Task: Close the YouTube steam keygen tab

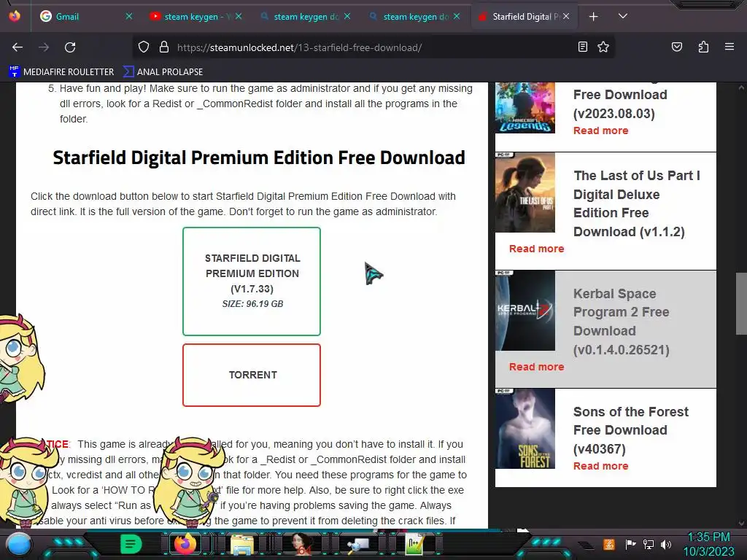Action: coord(239,17)
